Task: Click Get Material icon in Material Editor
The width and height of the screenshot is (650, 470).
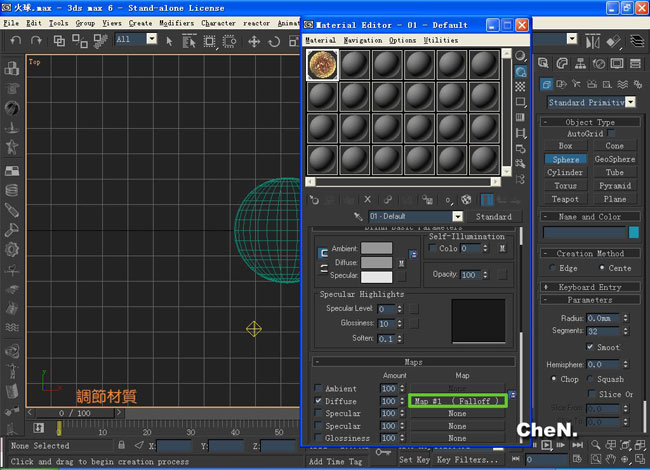Action: click(x=314, y=200)
